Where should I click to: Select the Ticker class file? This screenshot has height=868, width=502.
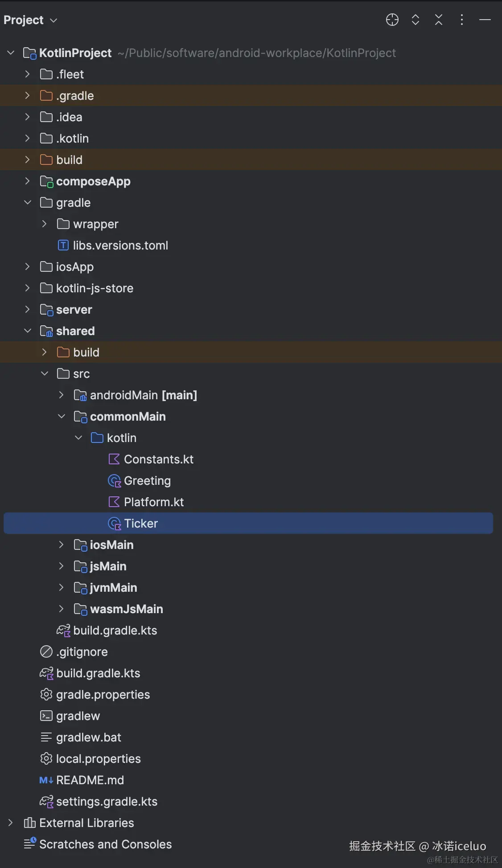click(x=141, y=524)
